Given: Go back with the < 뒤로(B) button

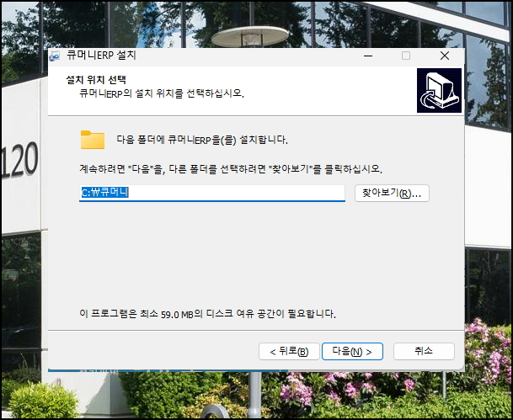Looking at the screenshot, I should point(289,351).
